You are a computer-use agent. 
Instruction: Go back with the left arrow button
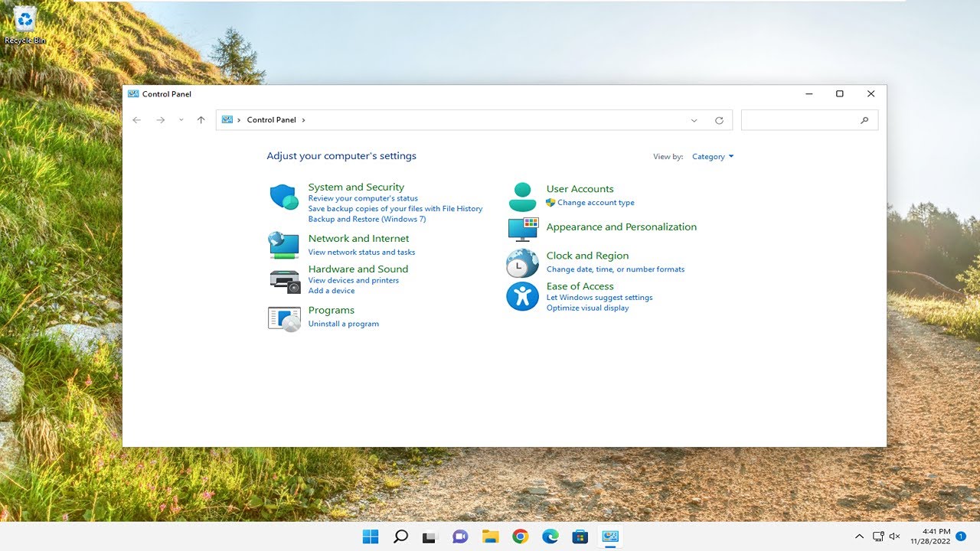pos(137,120)
